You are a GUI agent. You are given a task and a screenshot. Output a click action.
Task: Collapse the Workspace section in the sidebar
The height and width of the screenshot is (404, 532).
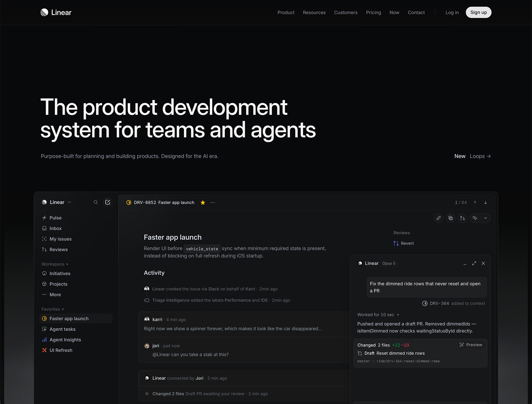pos(55,264)
